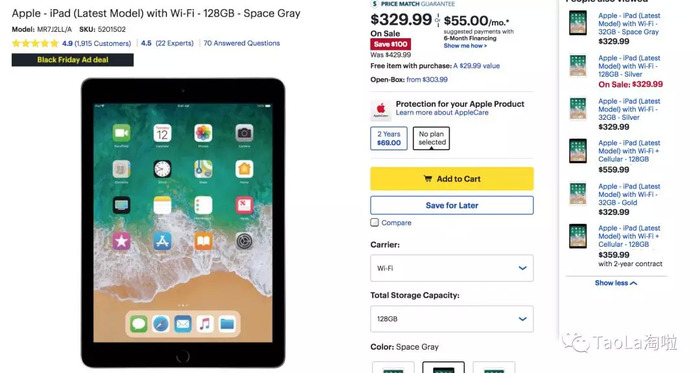Open the iPad 128GB Silver thumbnail
The width and height of the screenshot is (700, 373).
(578, 65)
